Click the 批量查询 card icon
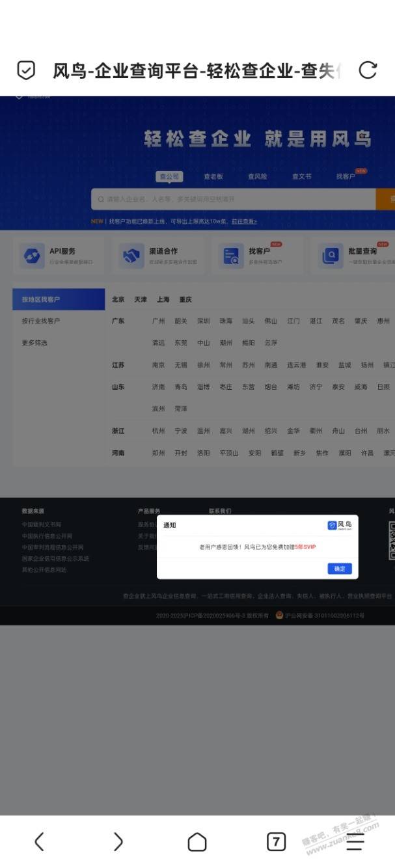Screen dimensions: 395x868 pyautogui.click(x=331, y=256)
